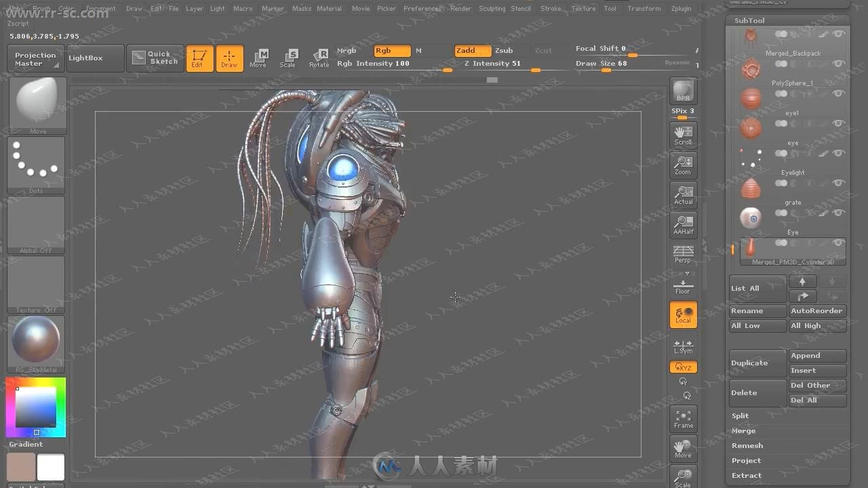Screen dimensions: 868x488
Task: Click the Rename subtool button
Action: pos(758,310)
